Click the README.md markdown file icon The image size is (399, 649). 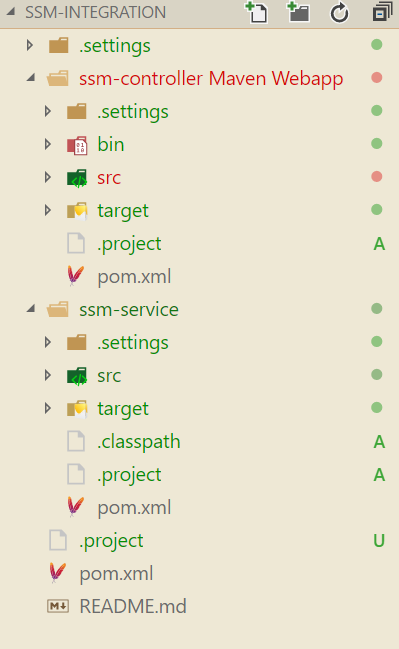point(58,606)
